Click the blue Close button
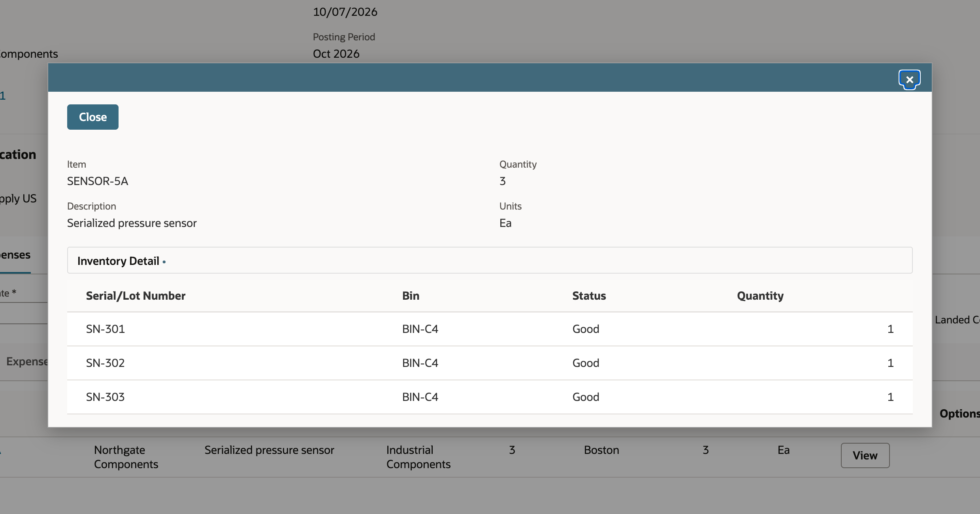The image size is (980, 514). (93, 117)
